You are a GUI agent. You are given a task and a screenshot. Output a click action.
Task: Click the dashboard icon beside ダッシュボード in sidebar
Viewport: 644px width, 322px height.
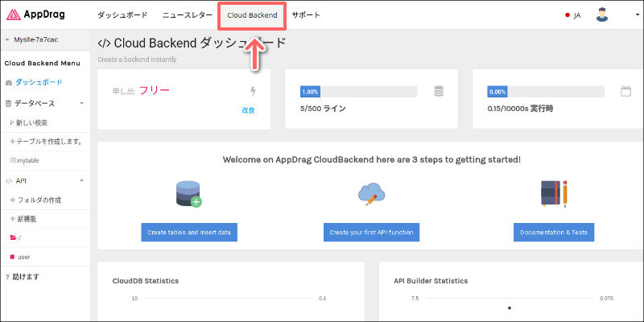click(x=9, y=83)
